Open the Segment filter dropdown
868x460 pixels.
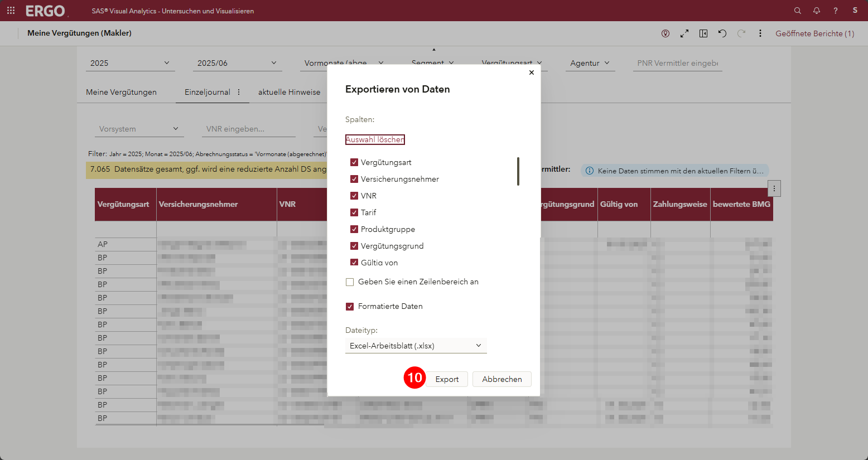[x=432, y=63]
